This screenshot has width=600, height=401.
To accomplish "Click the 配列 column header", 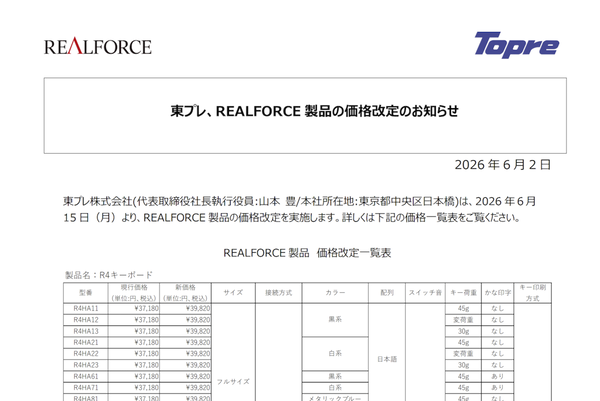I will [x=387, y=293].
